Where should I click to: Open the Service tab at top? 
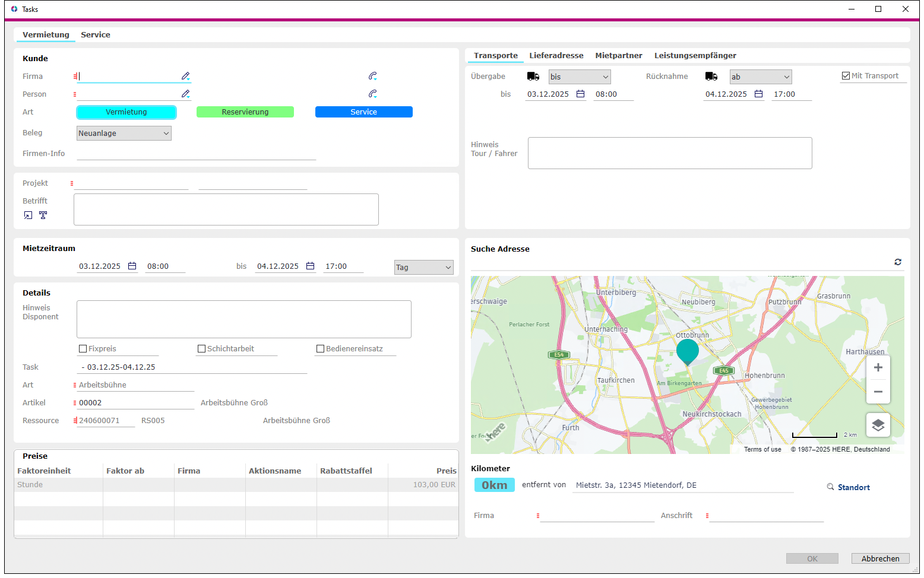click(96, 34)
